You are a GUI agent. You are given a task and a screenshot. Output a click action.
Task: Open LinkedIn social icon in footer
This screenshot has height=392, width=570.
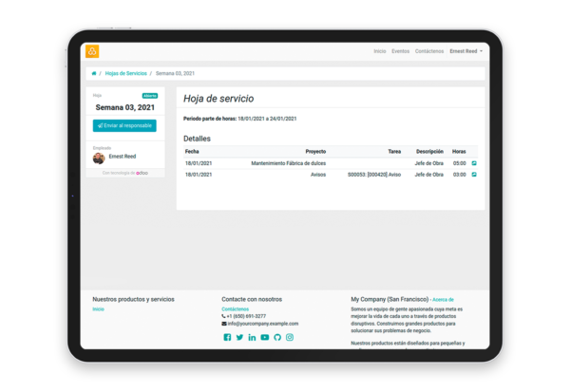click(252, 337)
